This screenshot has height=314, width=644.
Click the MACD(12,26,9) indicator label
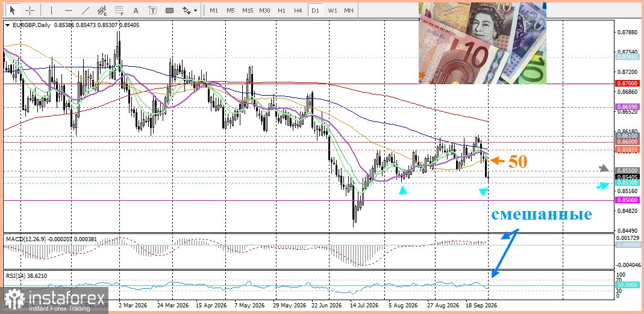pyautogui.click(x=25, y=238)
